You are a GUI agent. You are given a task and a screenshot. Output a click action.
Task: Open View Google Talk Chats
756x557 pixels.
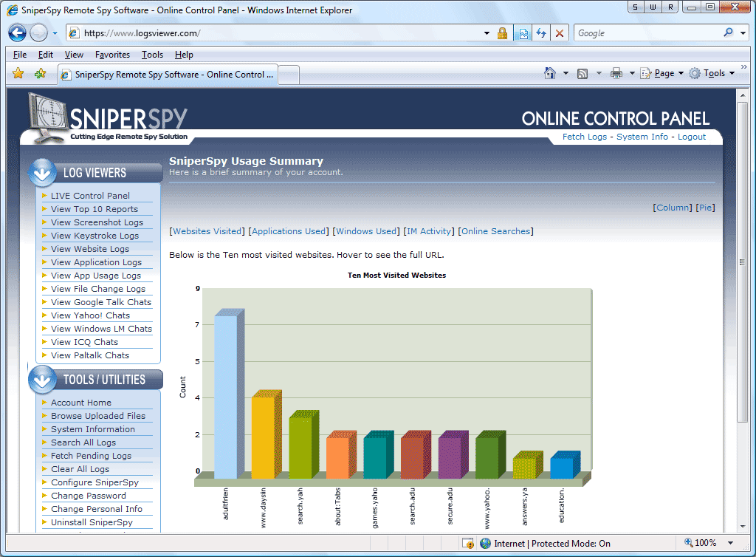pos(101,302)
